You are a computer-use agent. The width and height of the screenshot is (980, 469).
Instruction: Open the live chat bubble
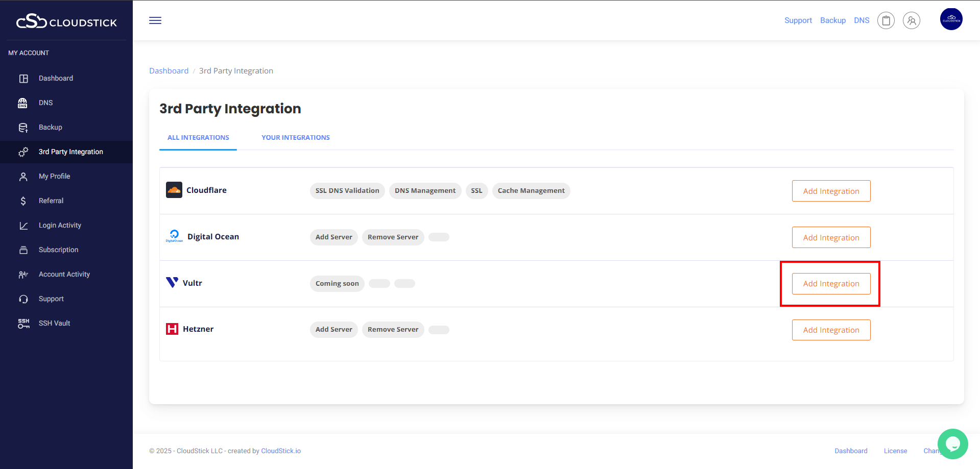(952, 443)
